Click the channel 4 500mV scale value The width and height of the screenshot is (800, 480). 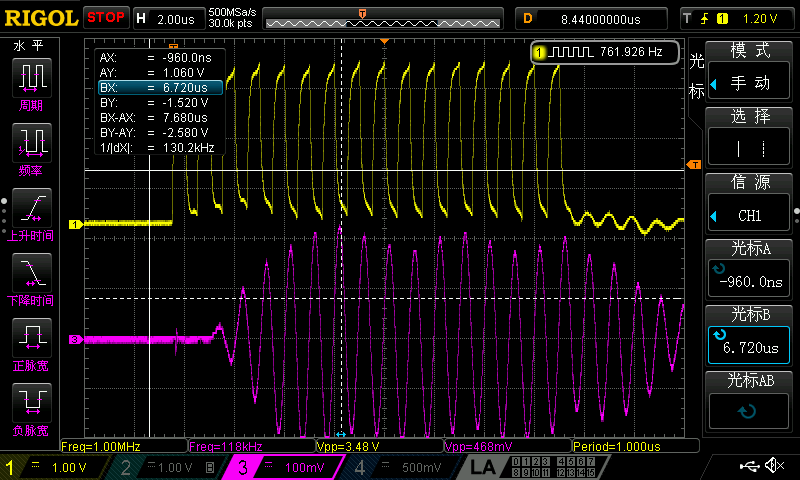click(x=421, y=468)
